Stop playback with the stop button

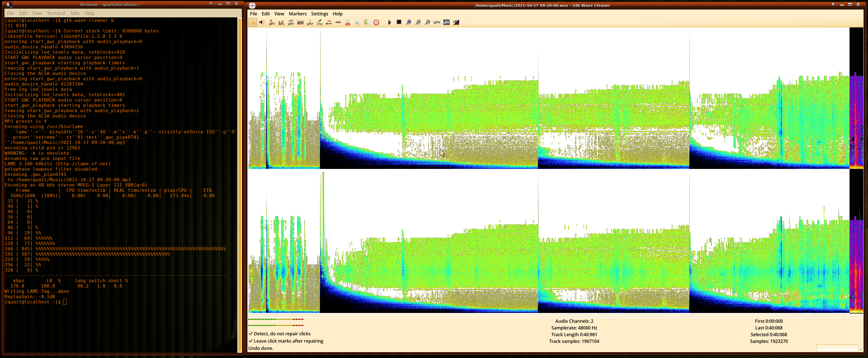(399, 22)
